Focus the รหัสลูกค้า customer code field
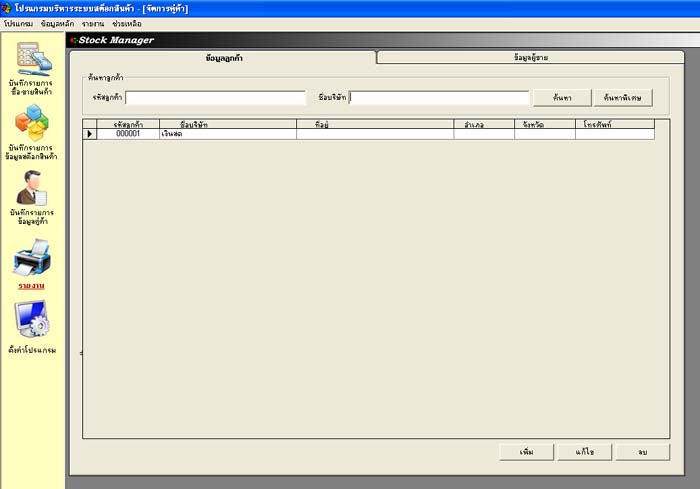The height and width of the screenshot is (489, 700). pos(215,98)
